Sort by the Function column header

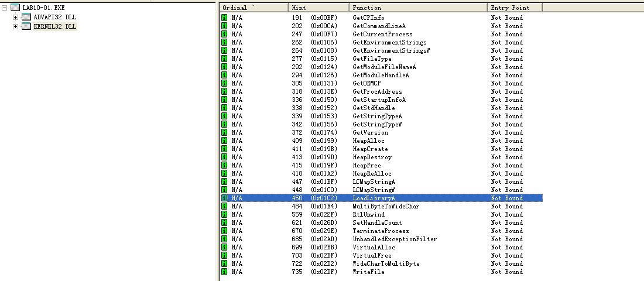click(418, 8)
